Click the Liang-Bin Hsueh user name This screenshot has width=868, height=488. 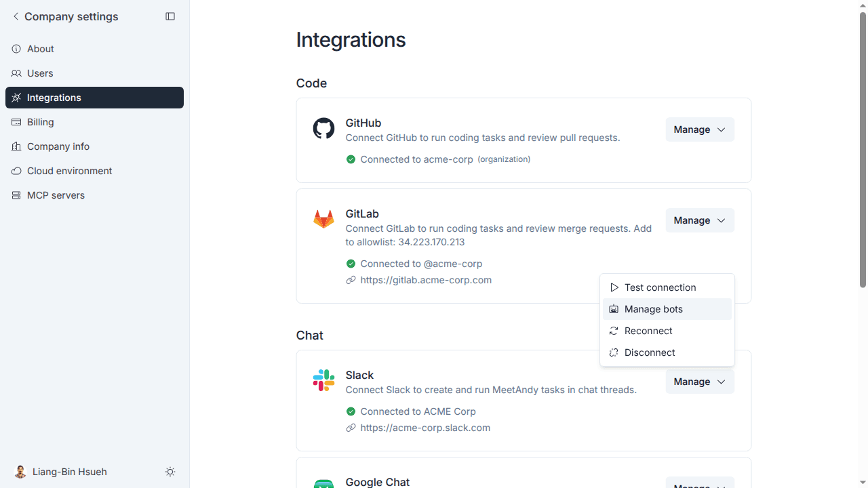pos(70,472)
